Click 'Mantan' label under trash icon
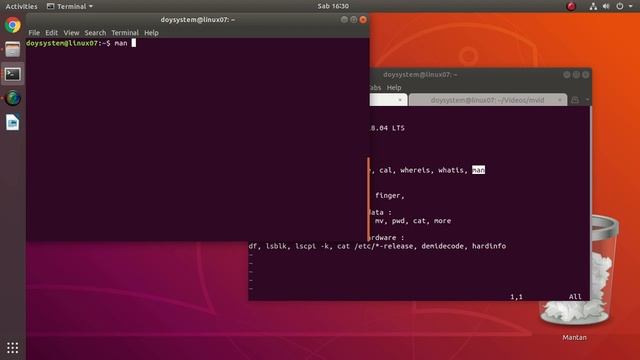 574,338
